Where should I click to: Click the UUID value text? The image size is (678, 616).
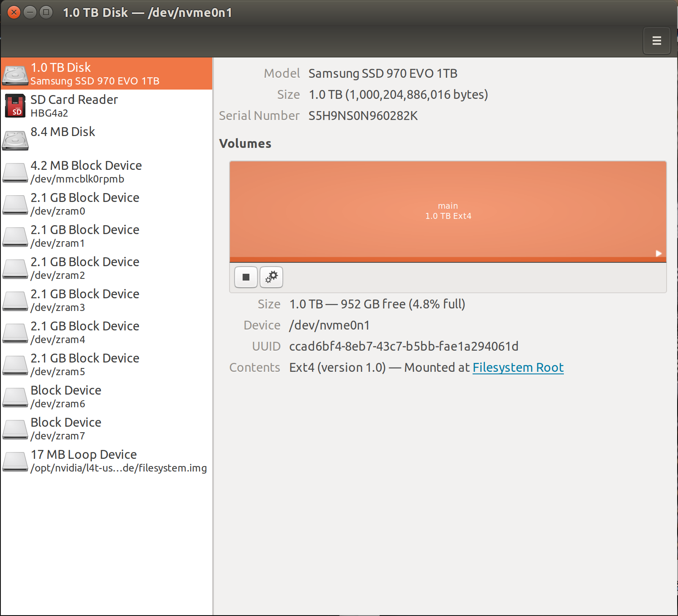pos(404,346)
